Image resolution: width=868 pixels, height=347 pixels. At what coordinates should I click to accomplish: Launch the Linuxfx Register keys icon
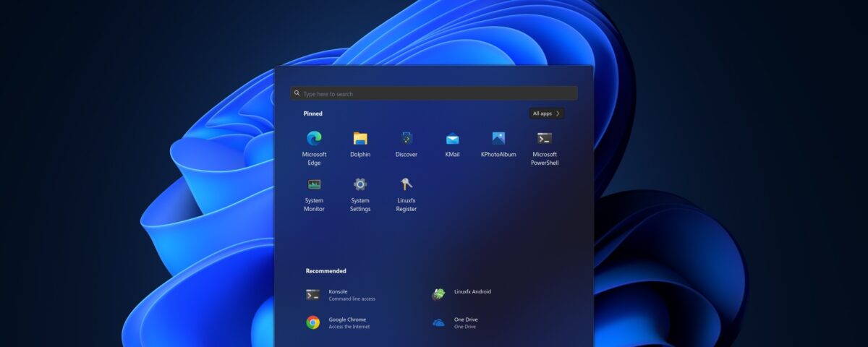tap(407, 184)
